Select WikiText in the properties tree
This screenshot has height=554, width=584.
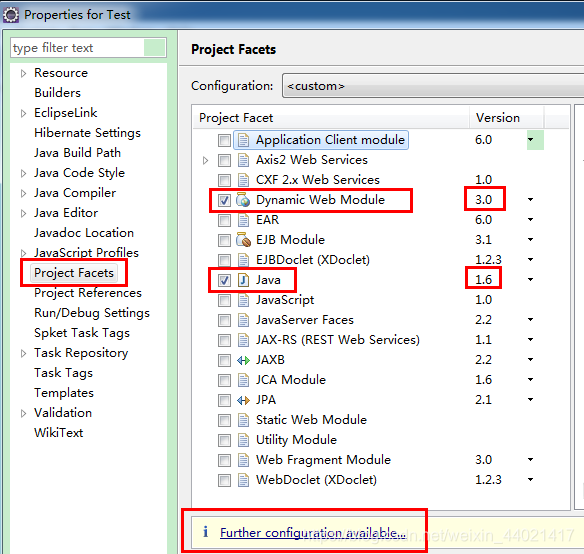58,433
